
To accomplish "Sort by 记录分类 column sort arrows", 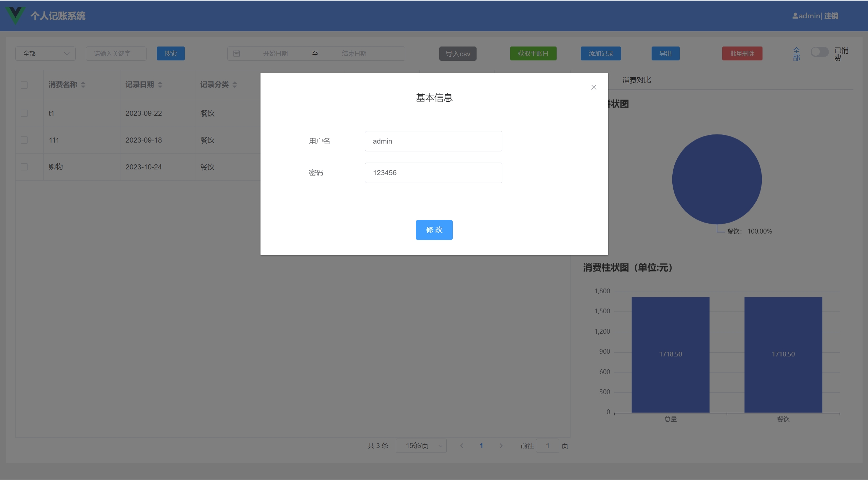I will [x=235, y=85].
